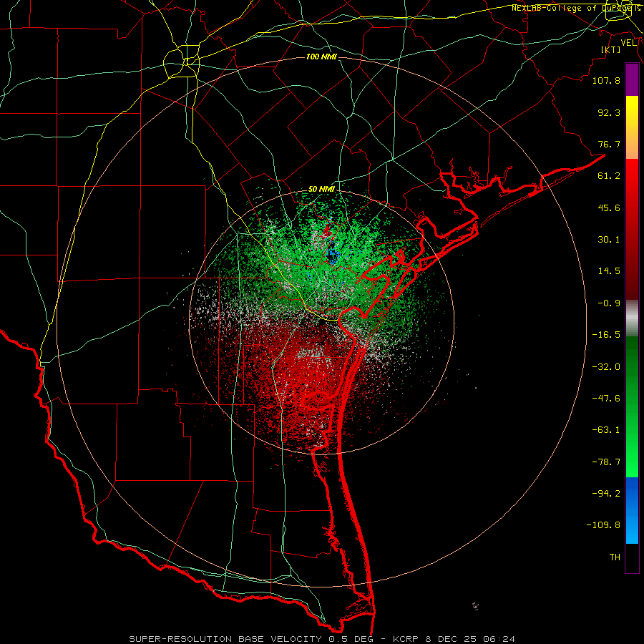Click the TH threshold label
The height and width of the screenshot is (644, 644).
pyautogui.click(x=615, y=557)
